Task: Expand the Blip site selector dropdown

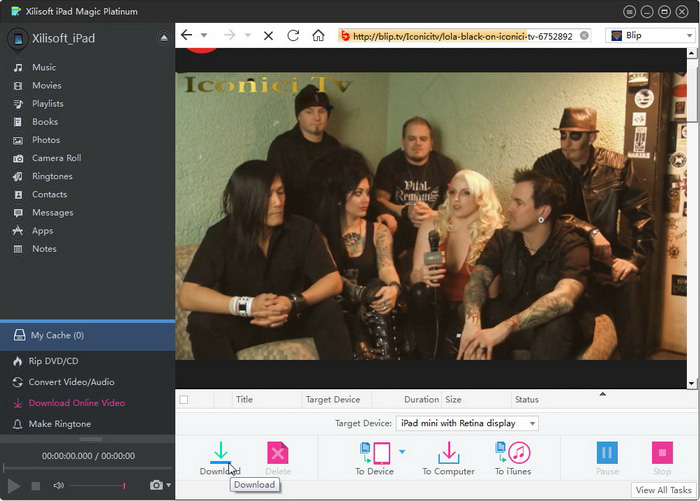Action: tap(689, 35)
